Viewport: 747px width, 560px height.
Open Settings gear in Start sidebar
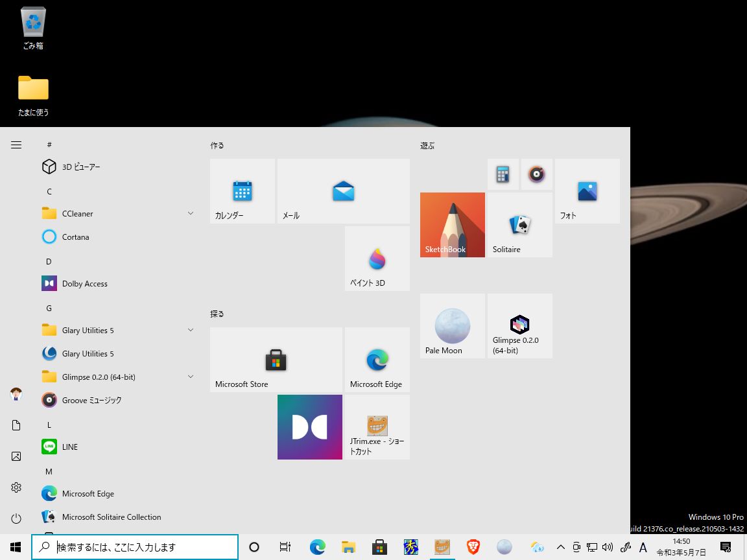coord(16,487)
